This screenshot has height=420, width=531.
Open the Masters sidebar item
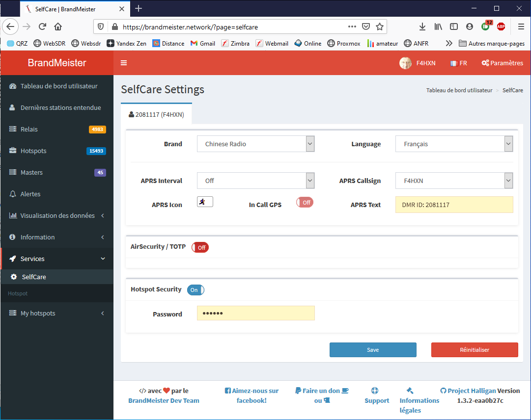[x=57, y=172]
